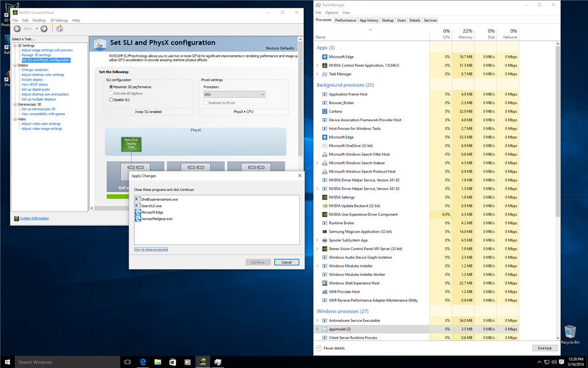
Task: Collapse the 3D Settings tree node
Action: pyautogui.click(x=15, y=45)
